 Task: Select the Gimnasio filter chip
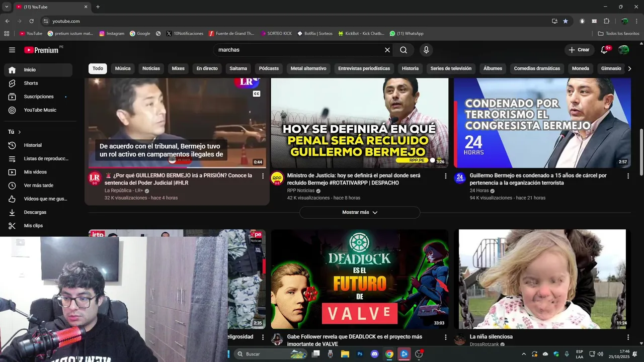coord(611,68)
